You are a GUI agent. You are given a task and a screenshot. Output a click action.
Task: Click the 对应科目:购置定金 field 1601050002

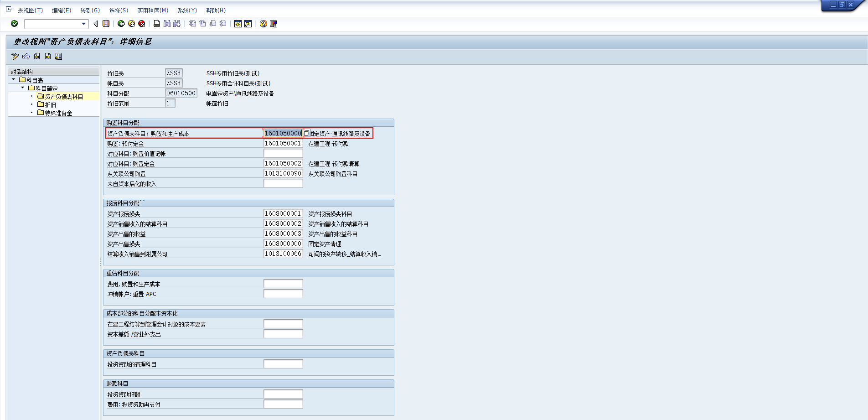pos(283,163)
